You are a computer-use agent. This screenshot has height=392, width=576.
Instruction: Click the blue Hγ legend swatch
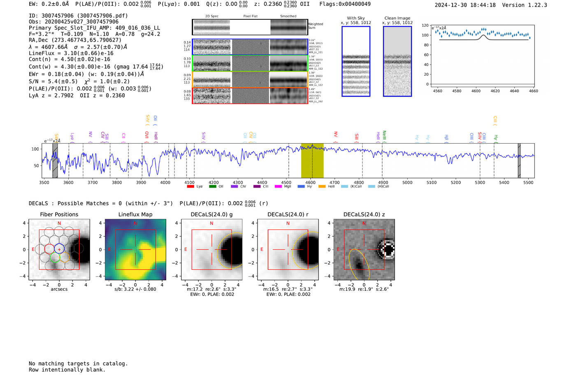coord(301,186)
